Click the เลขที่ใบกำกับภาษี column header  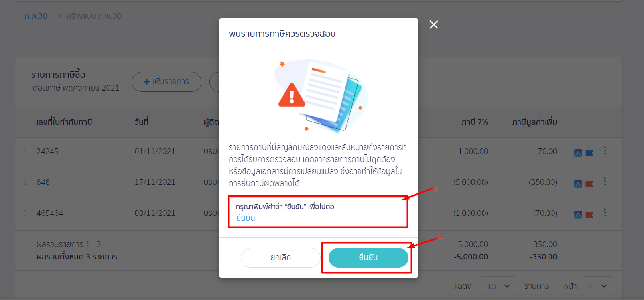tap(64, 122)
